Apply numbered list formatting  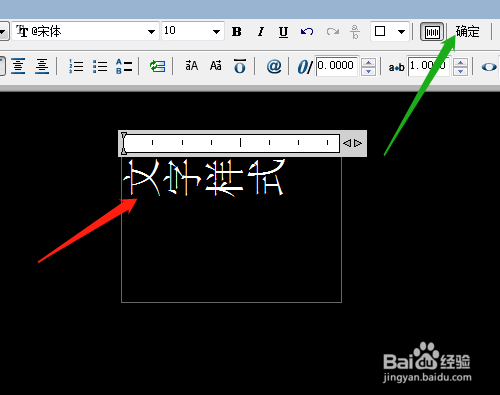[76, 66]
